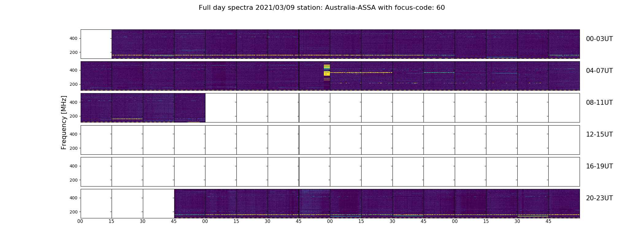Select the 400 tick label of the 04-07UT row
The image size is (644, 245).
(74, 70)
